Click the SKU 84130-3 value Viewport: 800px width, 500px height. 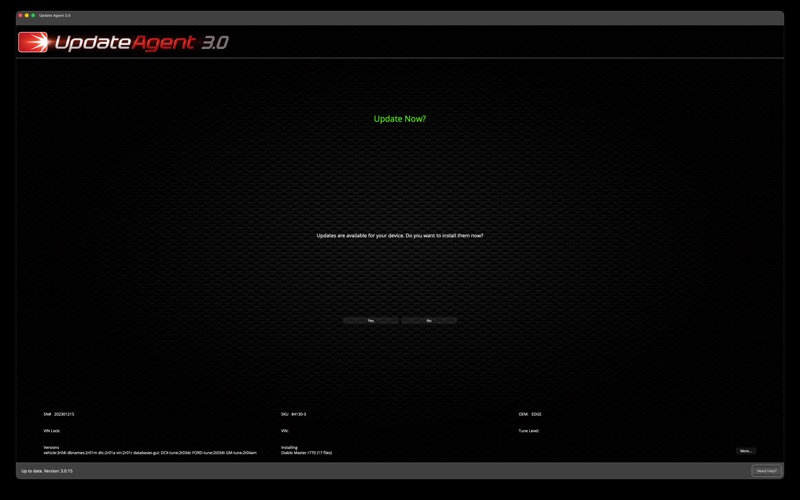click(x=298, y=414)
